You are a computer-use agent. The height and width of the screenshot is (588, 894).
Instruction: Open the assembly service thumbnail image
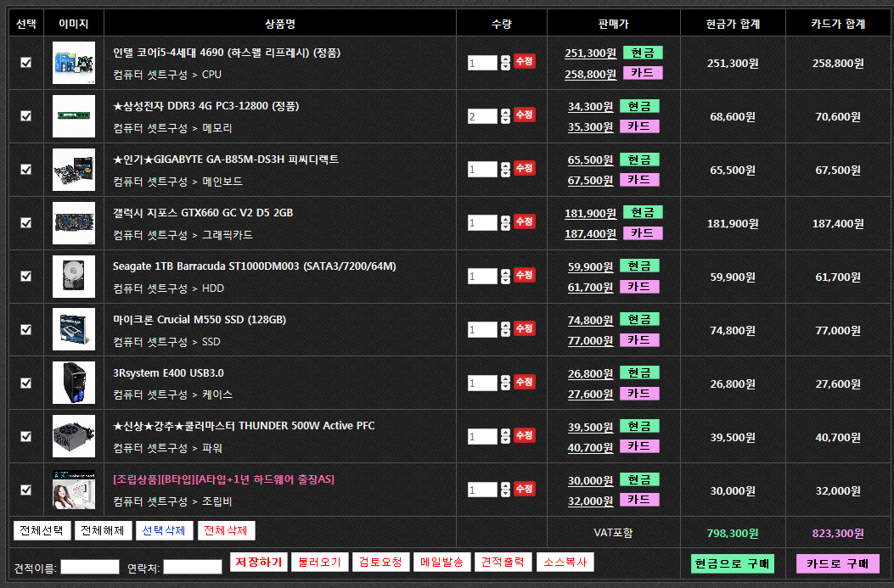(74, 490)
